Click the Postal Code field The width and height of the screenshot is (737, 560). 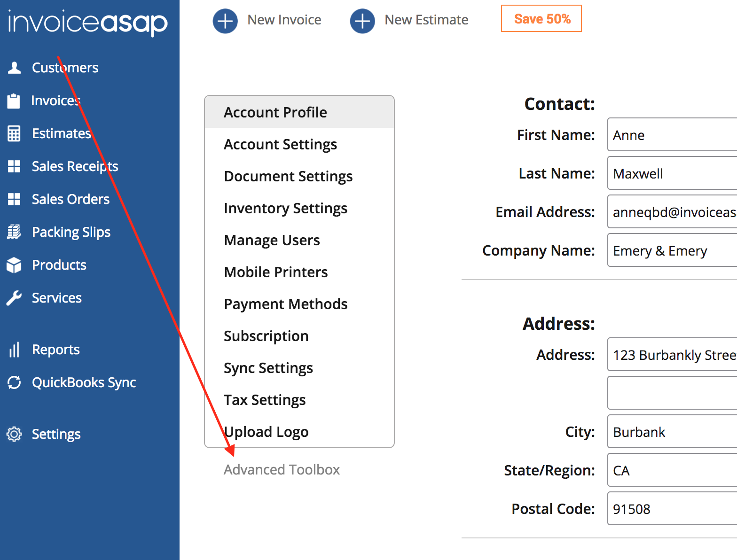tap(672, 509)
